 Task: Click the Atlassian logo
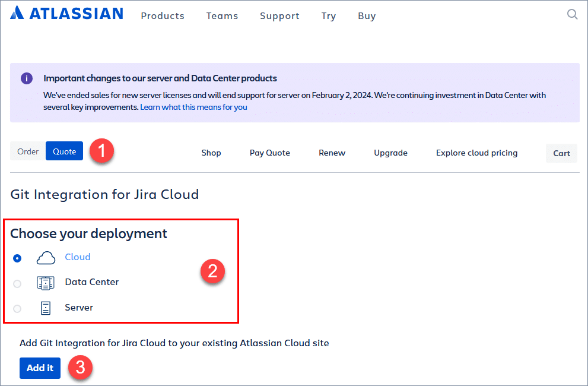66,14
